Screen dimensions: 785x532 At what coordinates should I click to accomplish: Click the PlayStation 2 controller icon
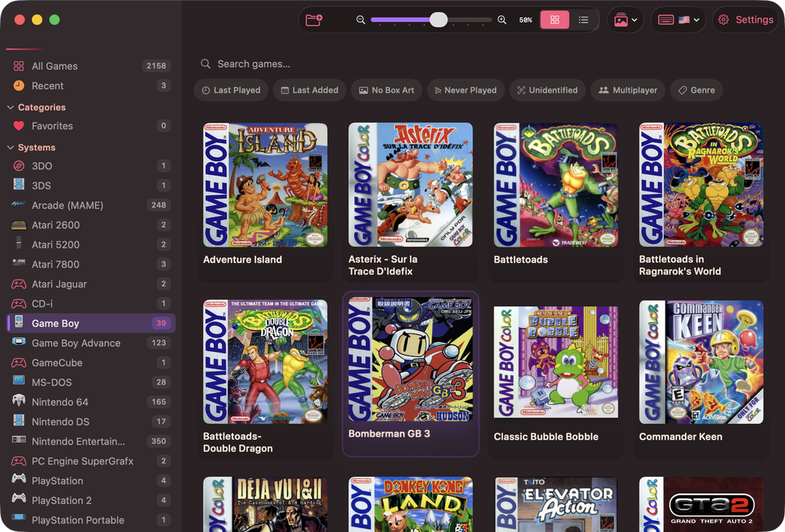point(18,499)
